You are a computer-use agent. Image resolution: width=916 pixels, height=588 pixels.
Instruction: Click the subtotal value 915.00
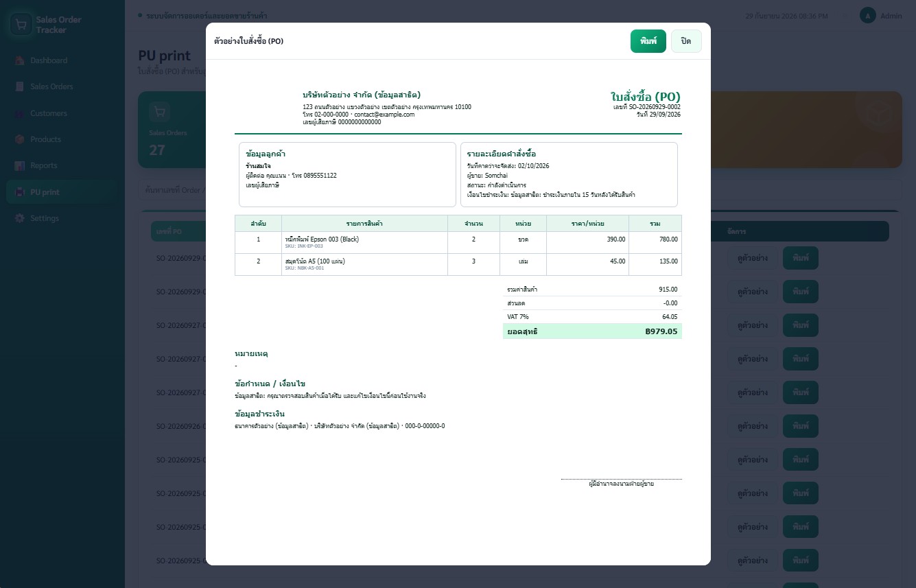pyautogui.click(x=668, y=290)
